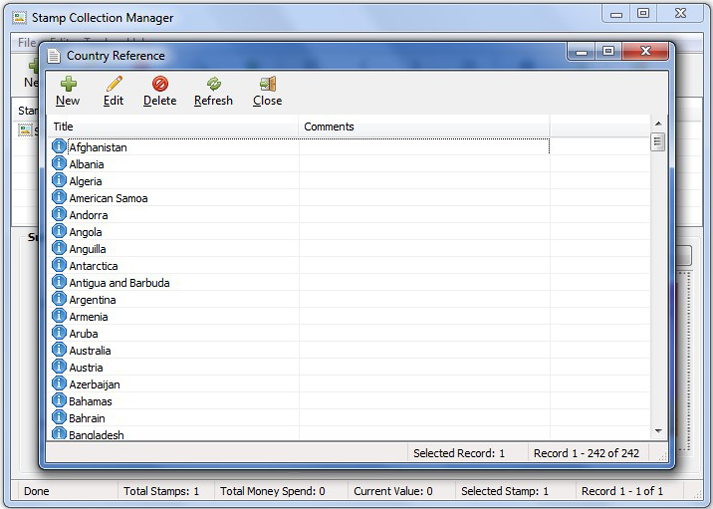Click the Country Reference window title icon

(x=54, y=56)
